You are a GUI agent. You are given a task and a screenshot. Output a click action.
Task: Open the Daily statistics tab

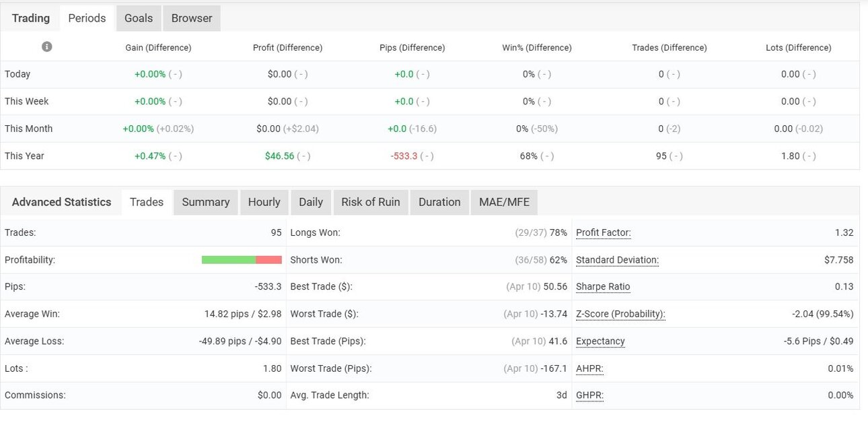click(x=311, y=202)
